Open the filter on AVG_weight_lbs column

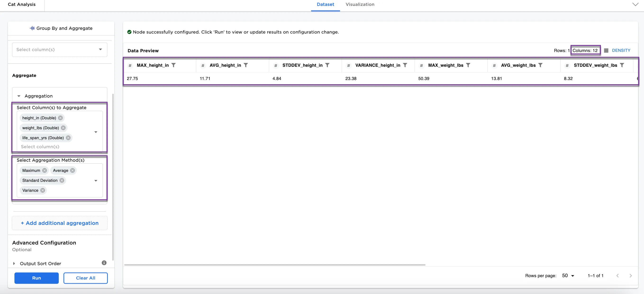tap(541, 65)
